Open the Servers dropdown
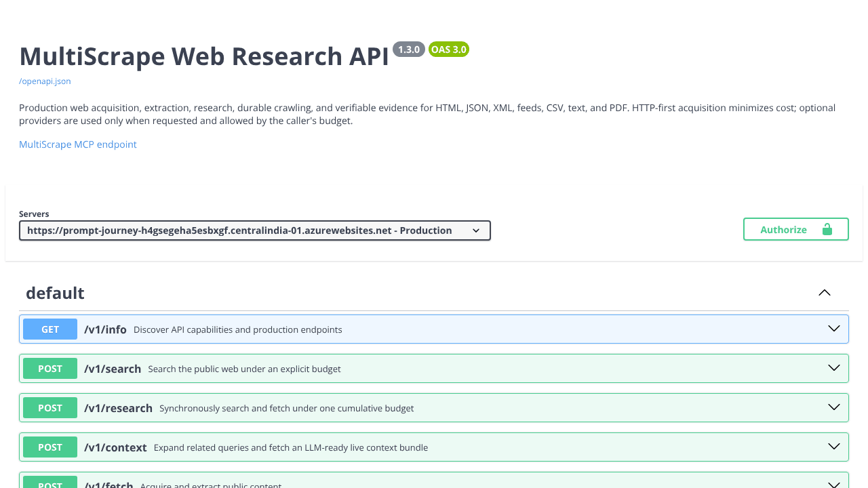The image size is (868, 488). tap(255, 230)
